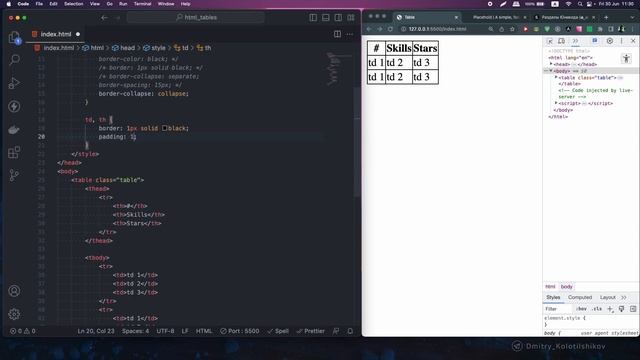Open the browser new tab plus button

click(x=606, y=17)
